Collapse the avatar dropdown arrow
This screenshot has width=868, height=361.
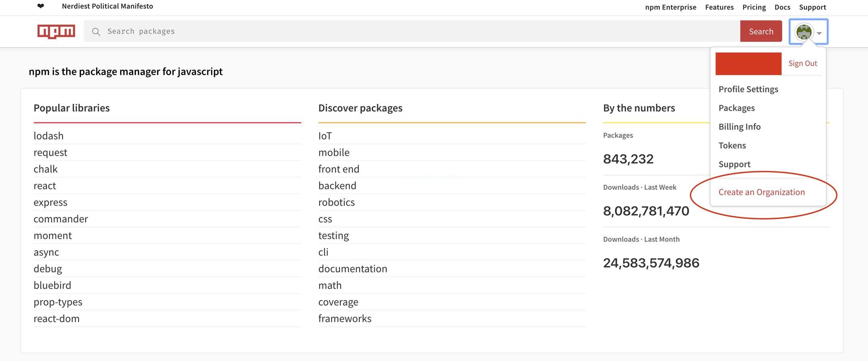click(819, 33)
